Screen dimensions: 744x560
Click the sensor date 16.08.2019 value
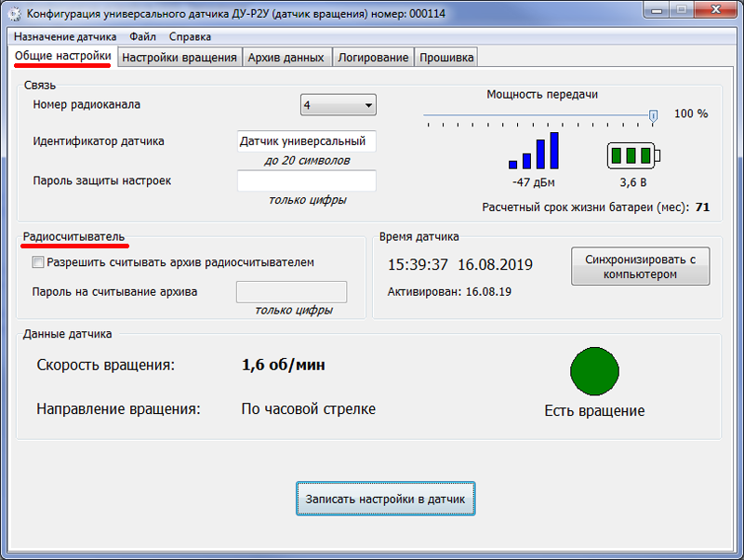click(496, 264)
